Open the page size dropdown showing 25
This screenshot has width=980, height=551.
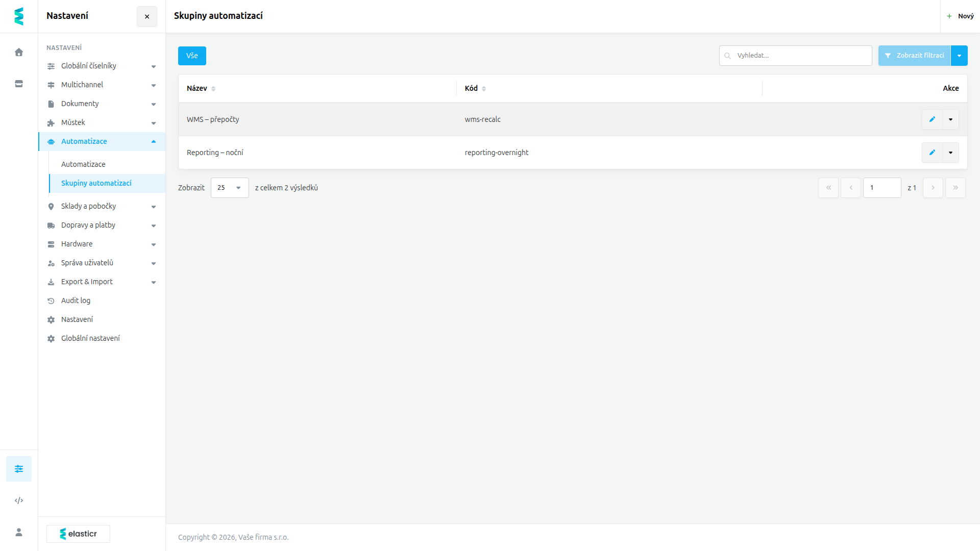pos(230,188)
